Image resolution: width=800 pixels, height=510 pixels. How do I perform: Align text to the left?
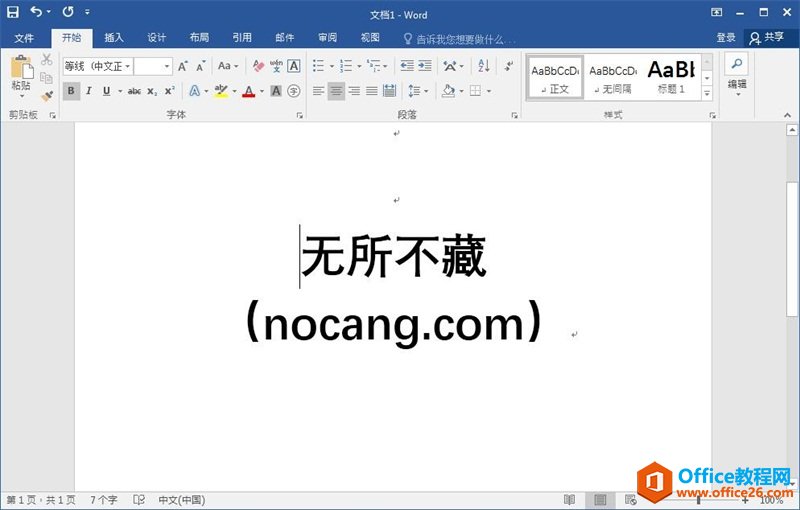click(318, 91)
